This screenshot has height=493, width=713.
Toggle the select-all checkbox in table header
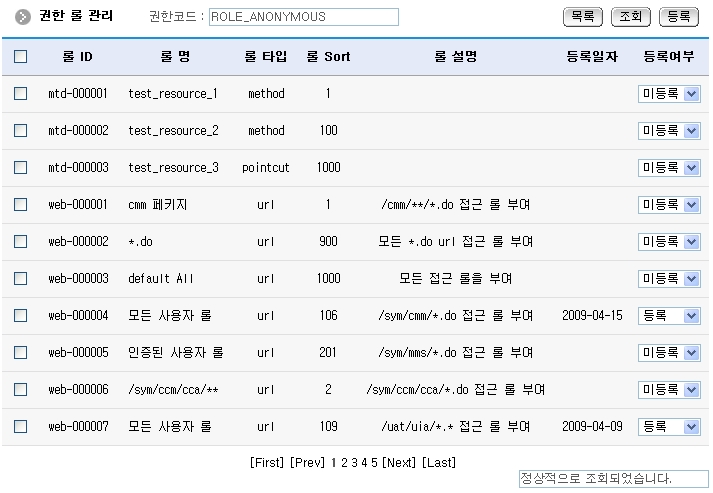click(20, 57)
